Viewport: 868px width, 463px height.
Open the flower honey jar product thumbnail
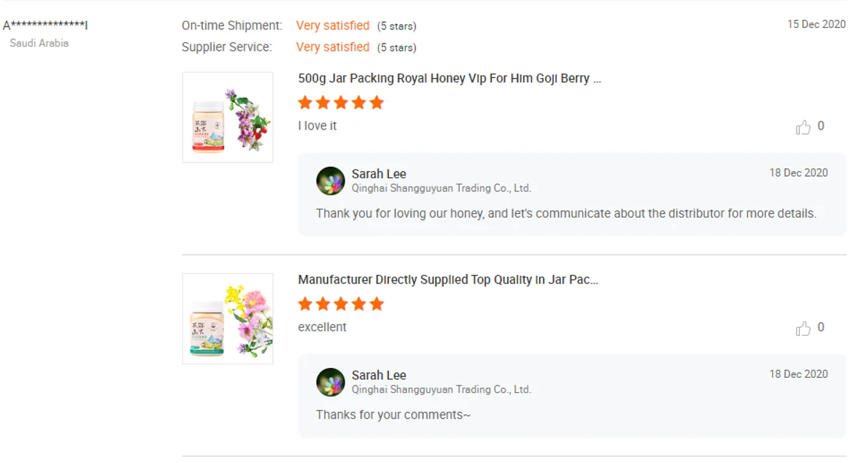tap(228, 318)
